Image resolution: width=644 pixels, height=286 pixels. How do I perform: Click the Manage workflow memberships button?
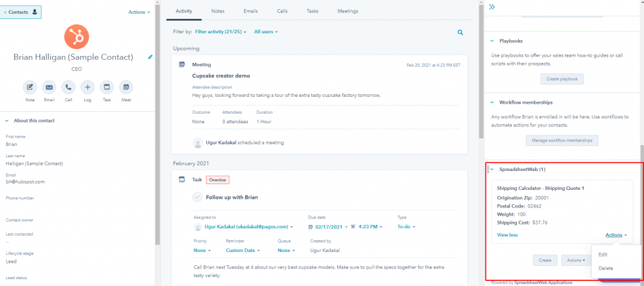[562, 140]
